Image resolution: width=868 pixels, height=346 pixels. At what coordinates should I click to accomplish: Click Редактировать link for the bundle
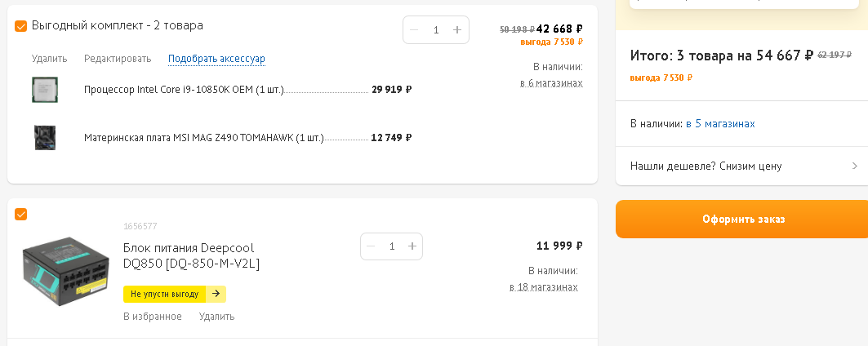pos(118,59)
